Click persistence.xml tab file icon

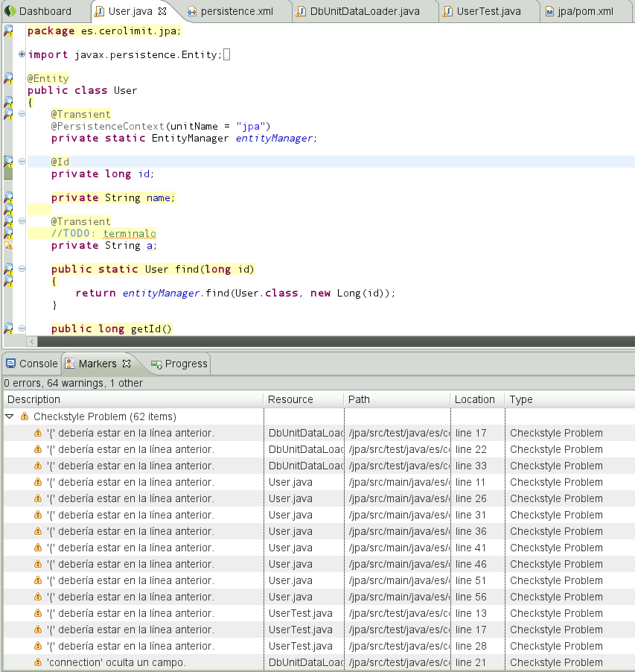click(192, 12)
